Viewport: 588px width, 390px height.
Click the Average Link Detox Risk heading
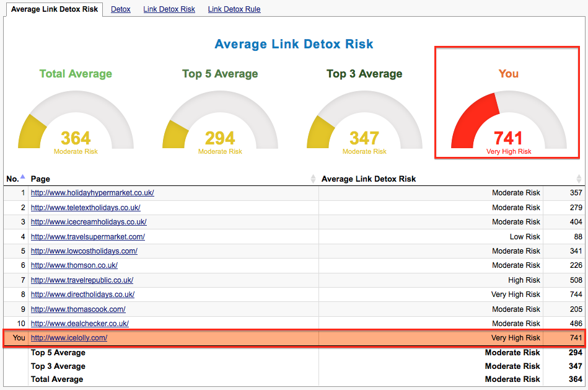[x=294, y=44]
